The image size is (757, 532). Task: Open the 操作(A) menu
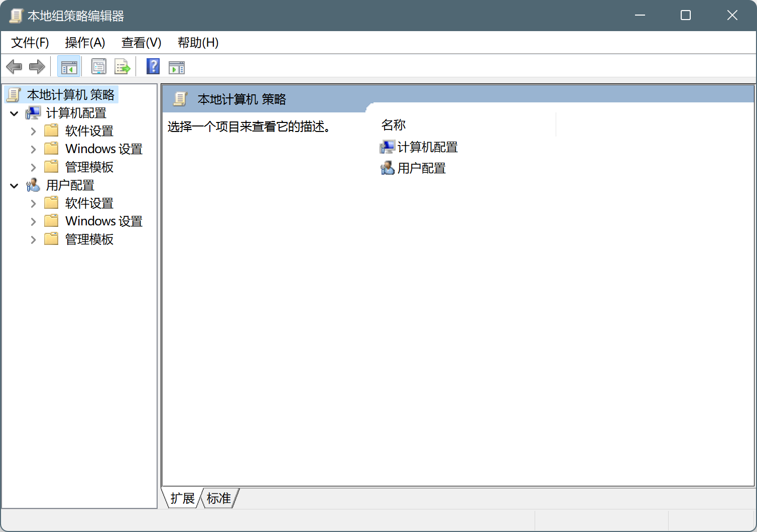click(85, 43)
